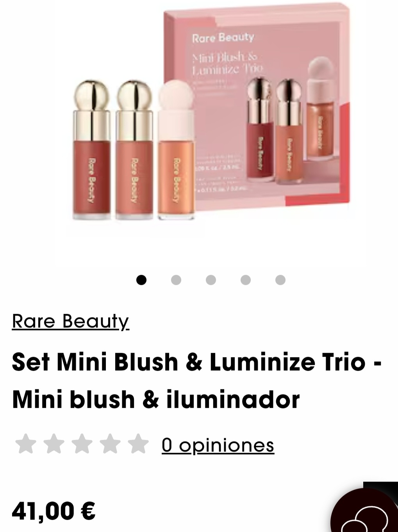
Task: Go to fifth carousel image dot
Action: click(x=280, y=280)
